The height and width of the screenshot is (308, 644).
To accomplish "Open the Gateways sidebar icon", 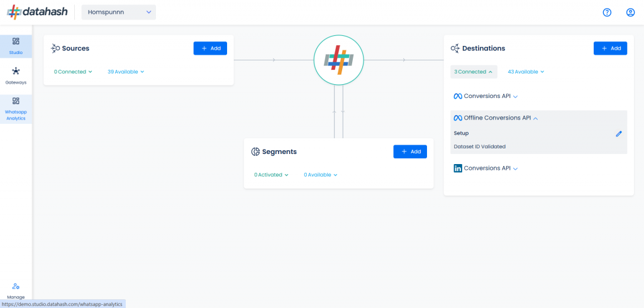I will pos(16,76).
